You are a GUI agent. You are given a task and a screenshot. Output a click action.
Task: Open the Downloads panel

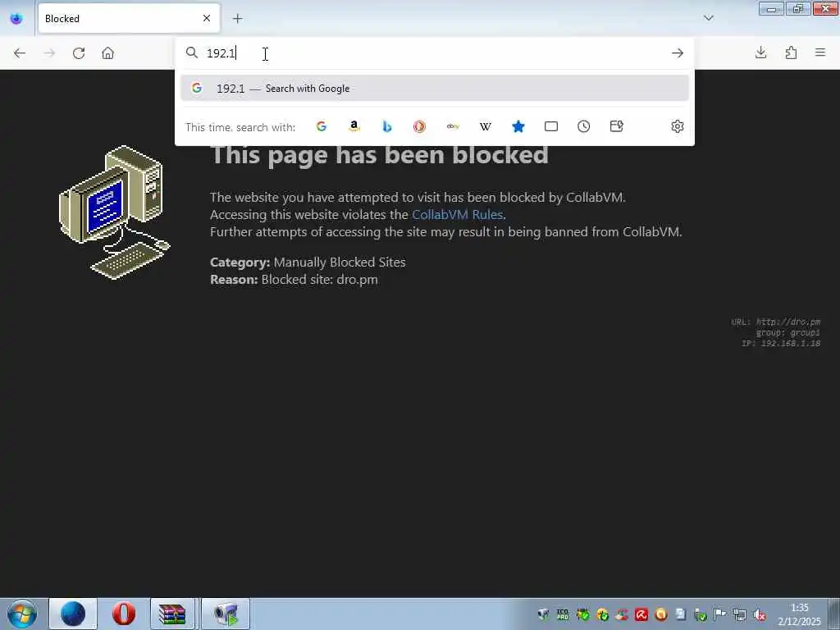(x=760, y=52)
